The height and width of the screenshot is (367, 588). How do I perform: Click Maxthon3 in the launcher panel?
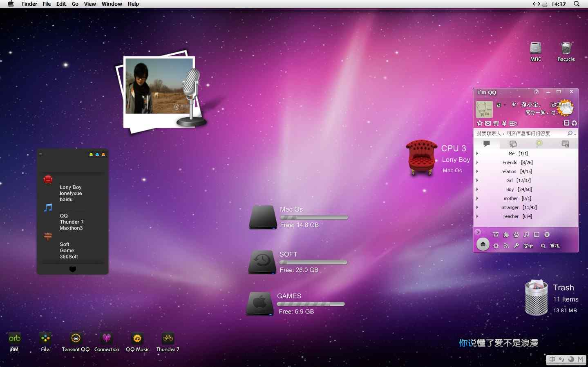pos(71,228)
